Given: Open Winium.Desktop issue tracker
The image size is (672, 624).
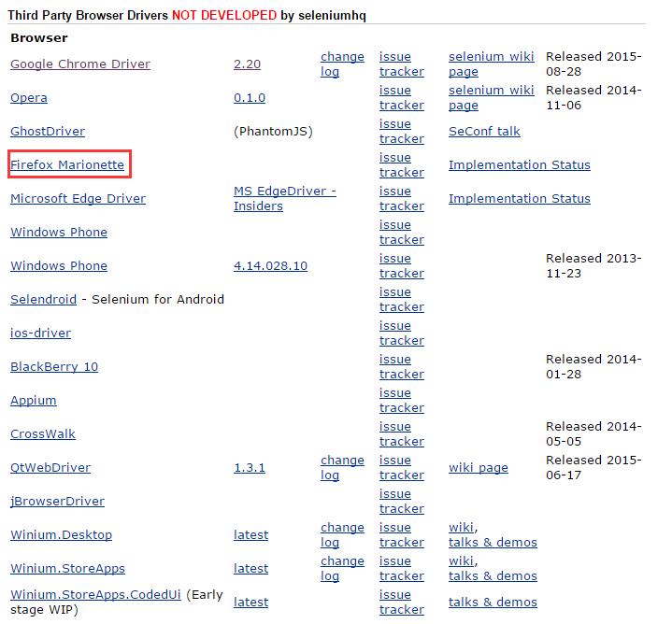Looking at the screenshot, I should [x=402, y=534].
